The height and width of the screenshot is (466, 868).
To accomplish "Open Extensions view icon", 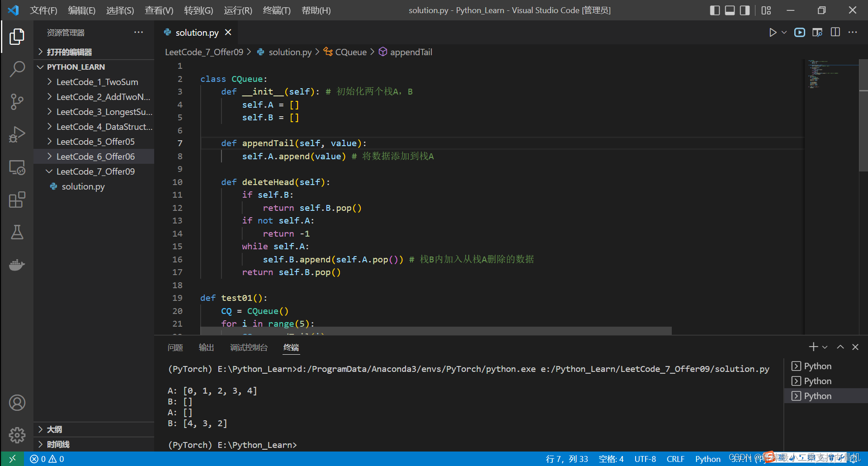I will point(17,200).
